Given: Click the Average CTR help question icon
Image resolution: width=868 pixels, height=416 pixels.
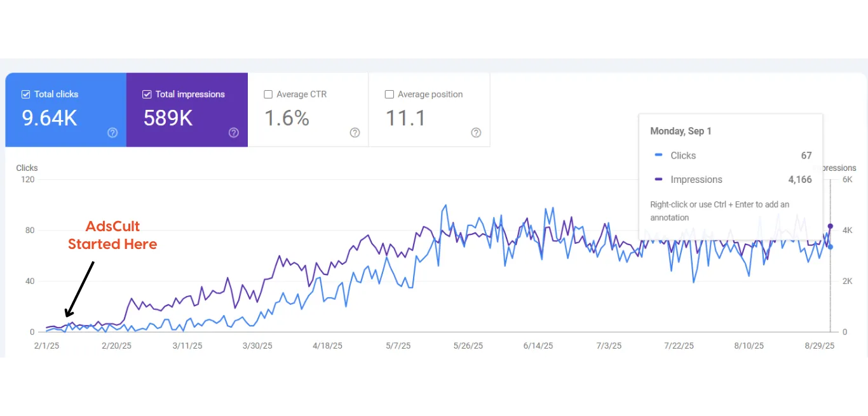Looking at the screenshot, I should [355, 133].
